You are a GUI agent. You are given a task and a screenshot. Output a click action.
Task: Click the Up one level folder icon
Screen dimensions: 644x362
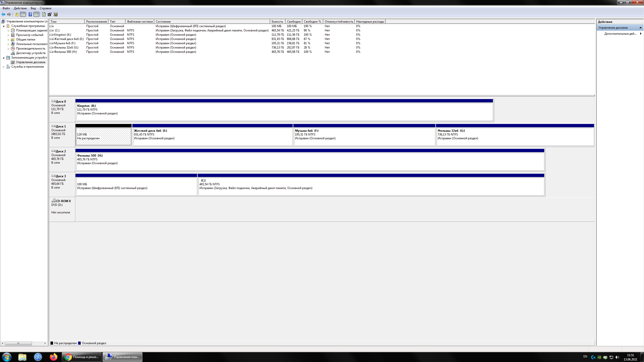point(17,14)
